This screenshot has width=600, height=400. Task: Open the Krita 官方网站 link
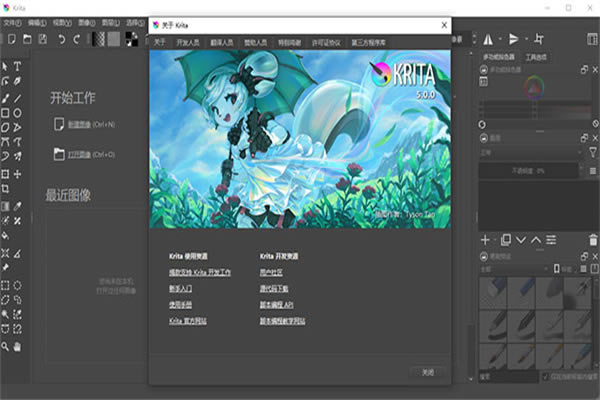188,321
